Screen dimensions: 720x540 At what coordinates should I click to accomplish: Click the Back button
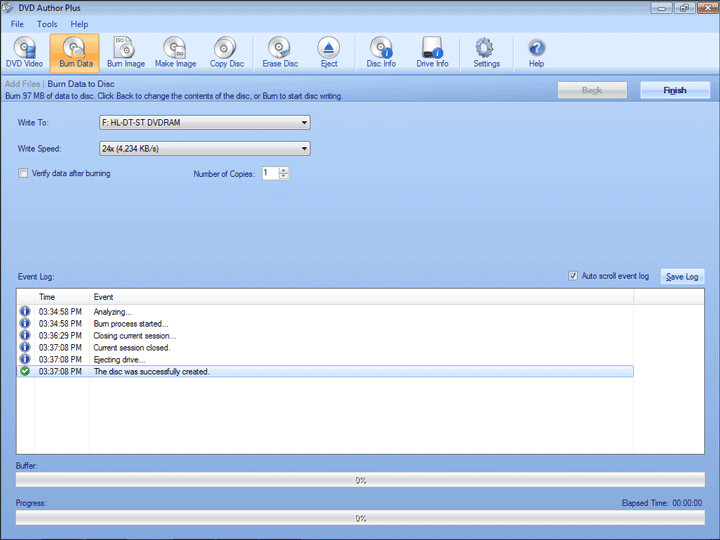[x=592, y=90]
